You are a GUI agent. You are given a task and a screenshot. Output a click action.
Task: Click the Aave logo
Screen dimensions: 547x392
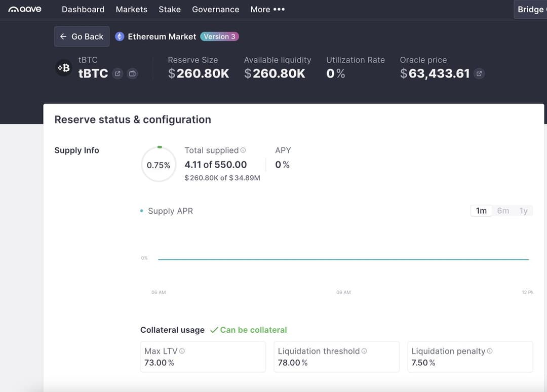[25, 10]
